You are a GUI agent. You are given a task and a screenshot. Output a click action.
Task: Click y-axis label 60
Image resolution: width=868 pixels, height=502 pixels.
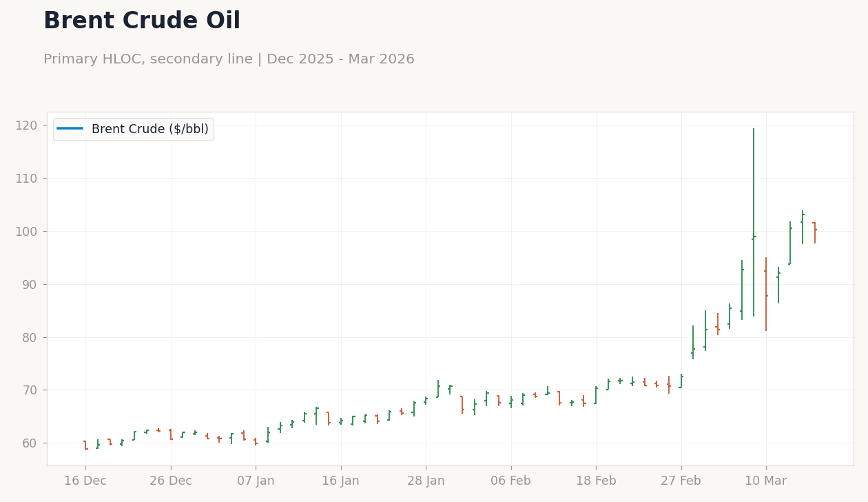click(29, 443)
